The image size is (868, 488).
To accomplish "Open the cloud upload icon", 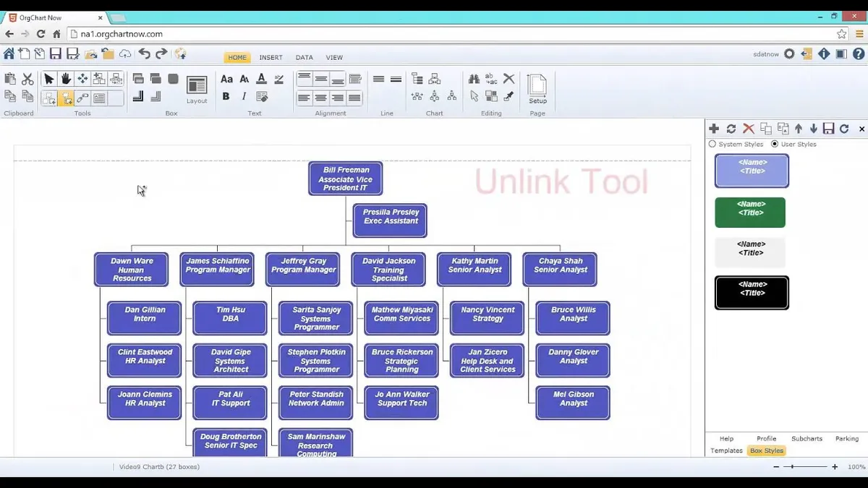I will click(125, 53).
